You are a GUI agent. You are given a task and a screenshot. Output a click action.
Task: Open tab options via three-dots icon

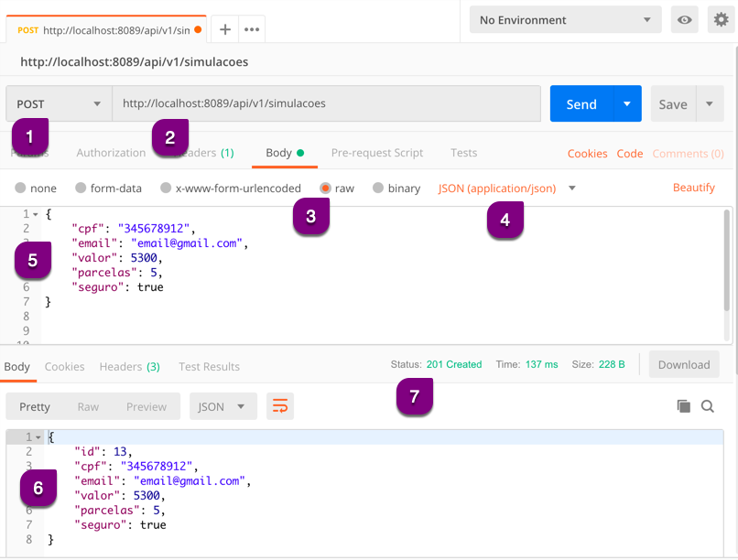click(x=252, y=29)
